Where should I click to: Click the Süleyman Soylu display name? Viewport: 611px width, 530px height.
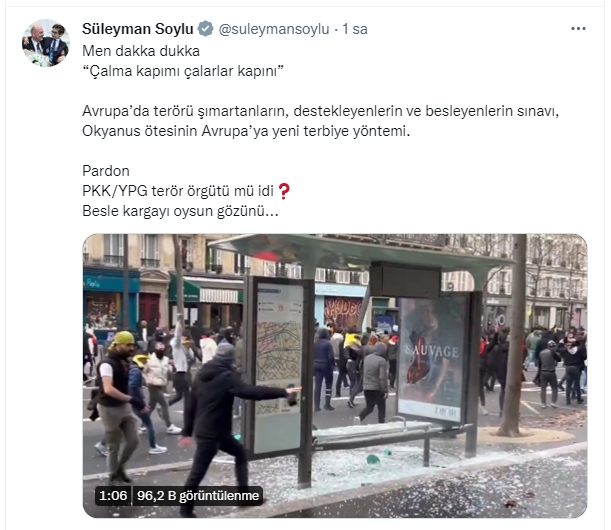[x=138, y=29]
